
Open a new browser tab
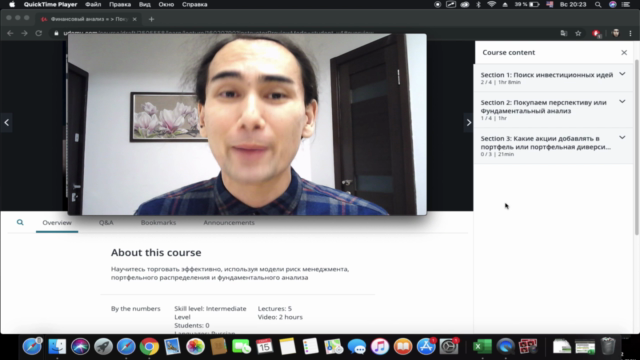coord(151,19)
